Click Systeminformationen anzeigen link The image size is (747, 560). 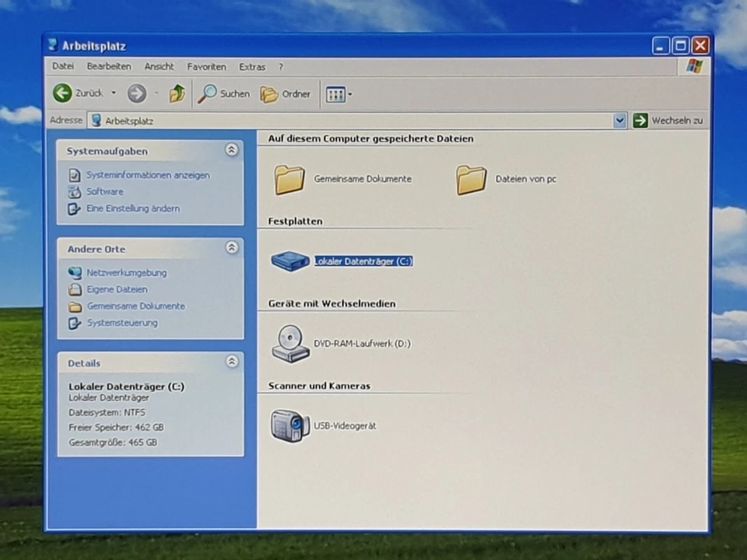coord(148,175)
